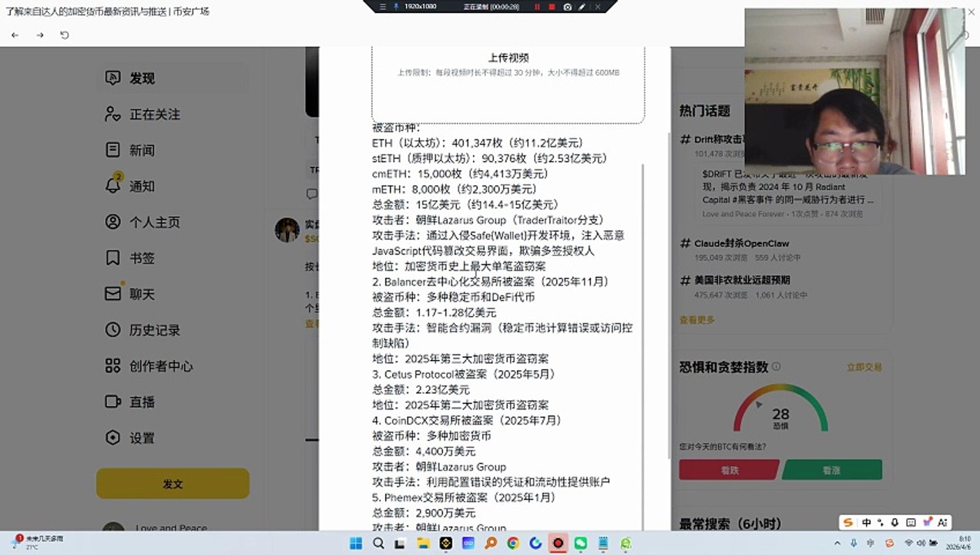Screen dimensions: 980x555
Task: Toggle the recorder pin icon
Action: [396, 6]
